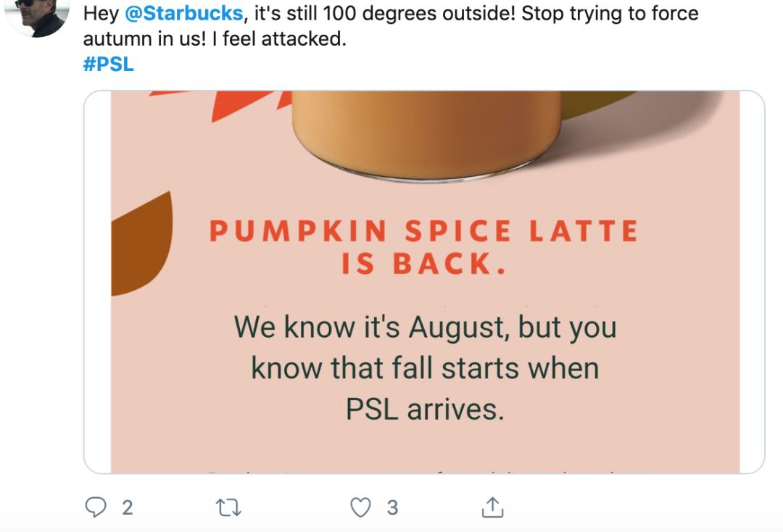783x532 pixels.
Task: Click the "PUMPKIN SPICE LATTE" headline line
Action: click(x=424, y=231)
